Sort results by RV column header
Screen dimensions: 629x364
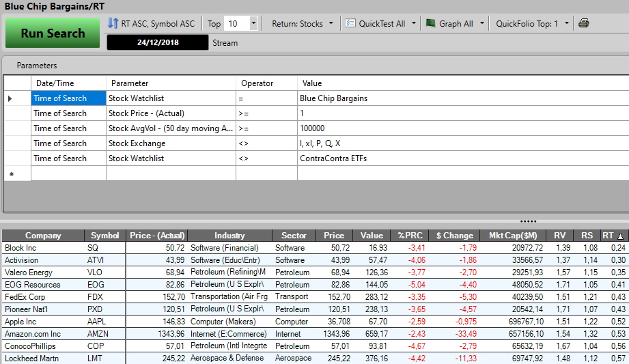tap(559, 236)
